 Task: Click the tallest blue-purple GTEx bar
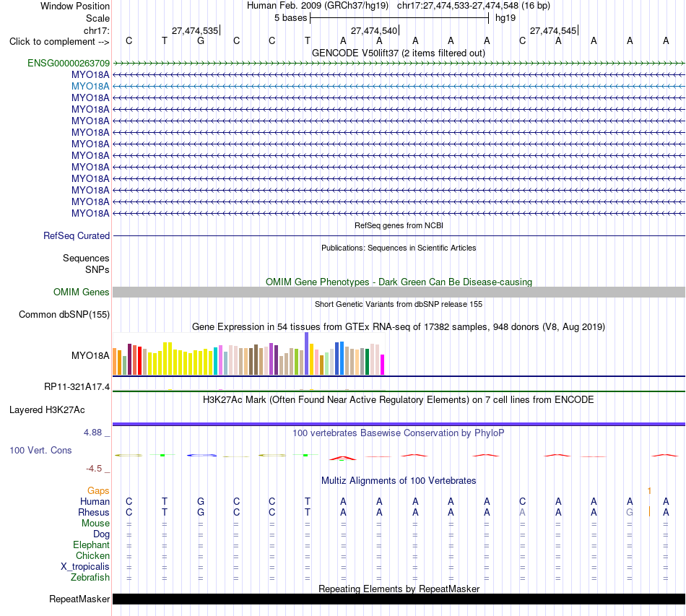point(307,354)
